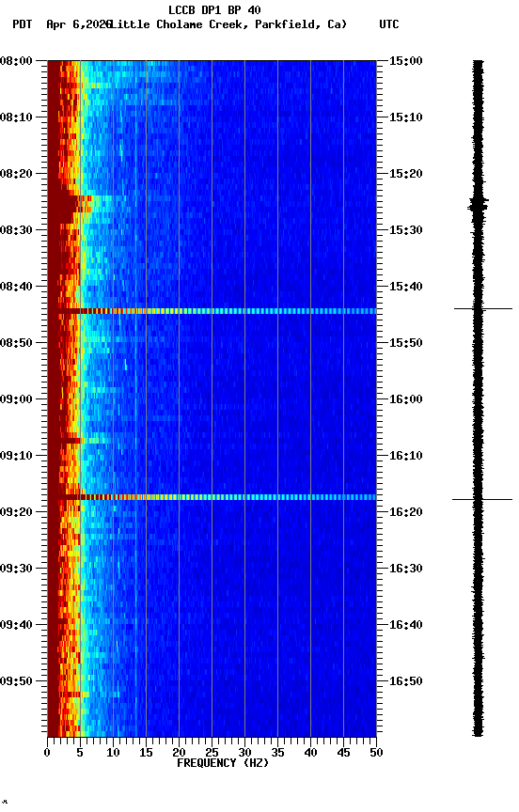Click the 08:40 PDT time label
Screen dimensions: 519x812
pyautogui.click(x=16, y=287)
